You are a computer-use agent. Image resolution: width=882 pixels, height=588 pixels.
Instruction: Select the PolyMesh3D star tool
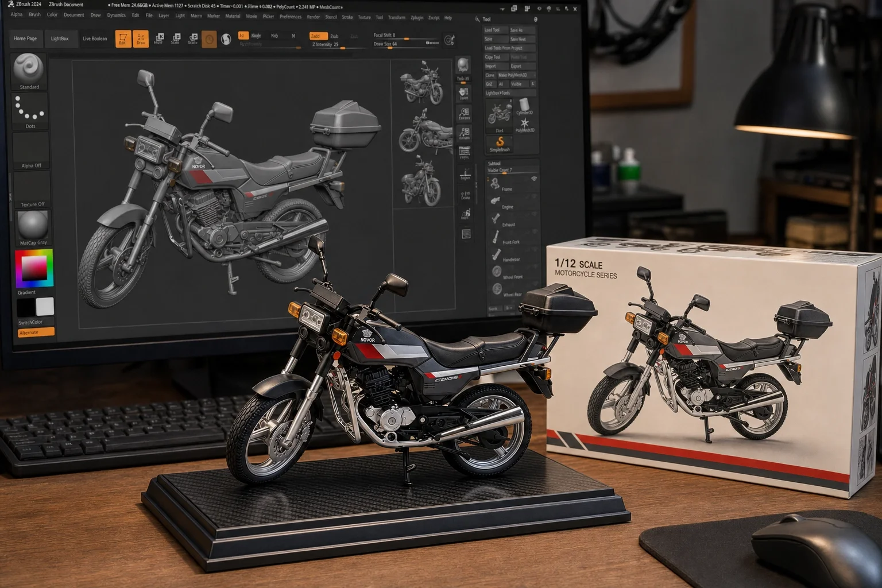(x=525, y=125)
